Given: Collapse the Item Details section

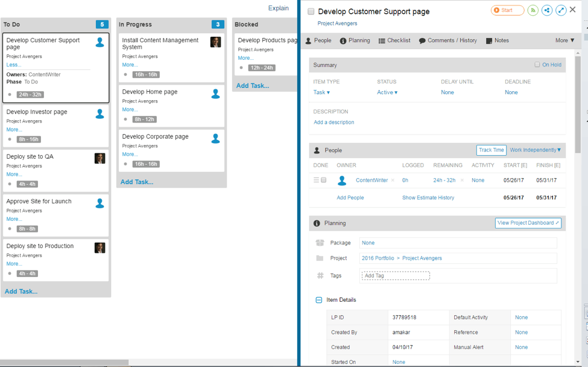Looking at the screenshot, I should 319,300.
